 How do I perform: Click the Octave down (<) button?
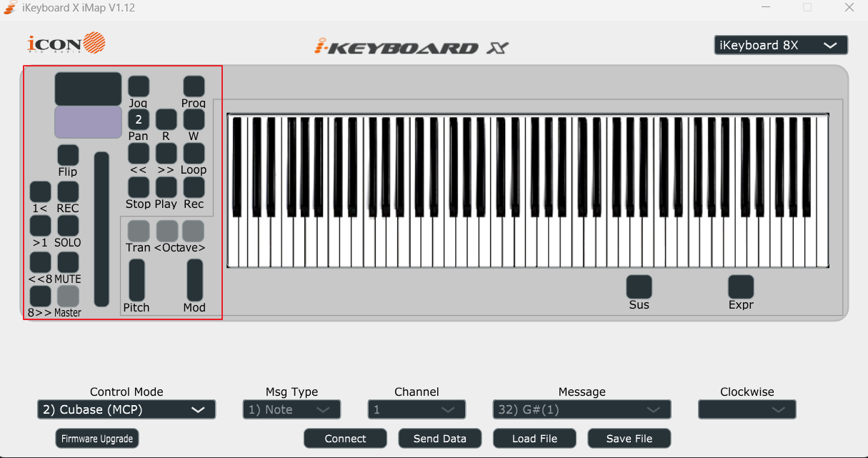[166, 231]
